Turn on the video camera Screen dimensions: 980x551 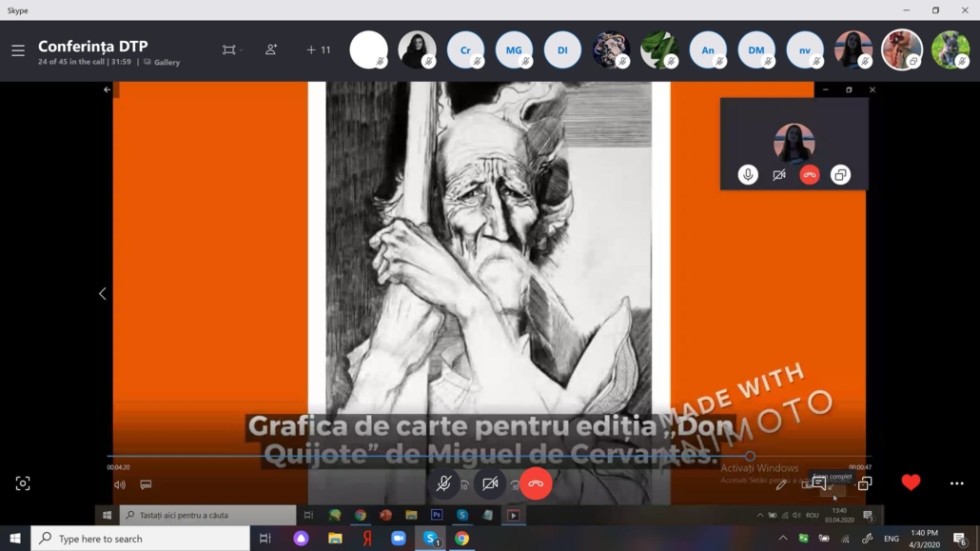pos(490,483)
